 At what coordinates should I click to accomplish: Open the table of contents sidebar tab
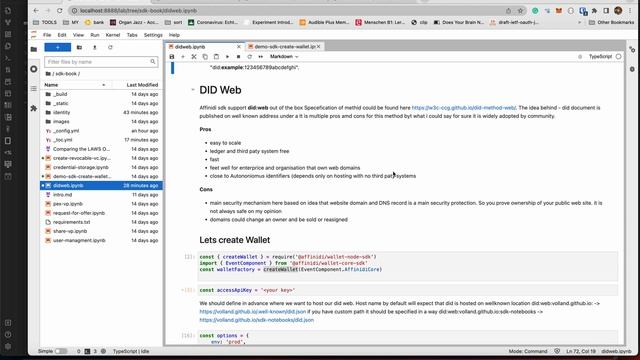point(34,89)
